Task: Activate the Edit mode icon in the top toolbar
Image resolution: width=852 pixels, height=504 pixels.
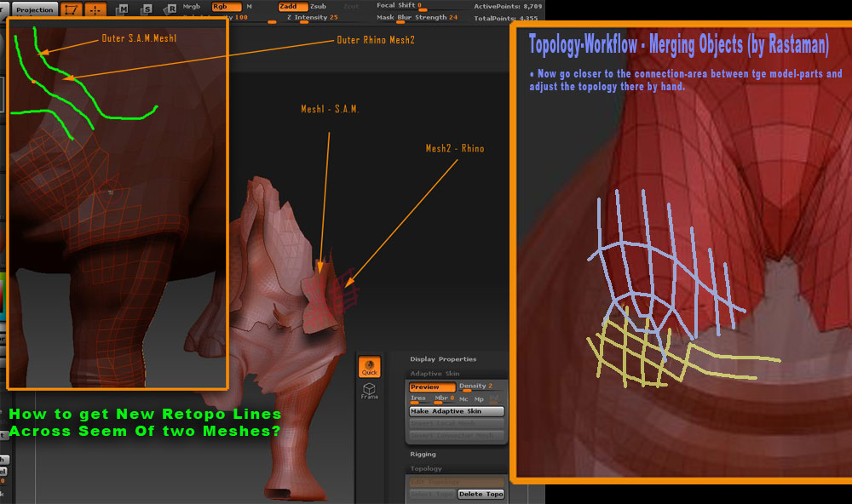Action: pos(72,9)
